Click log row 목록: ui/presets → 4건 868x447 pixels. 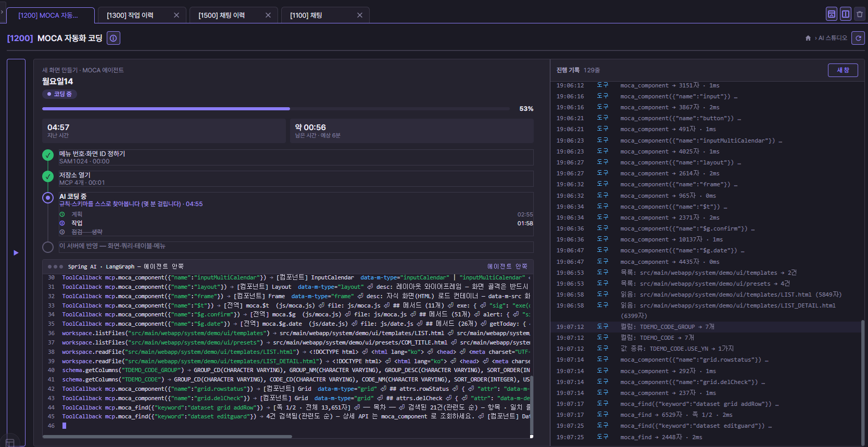click(706, 284)
